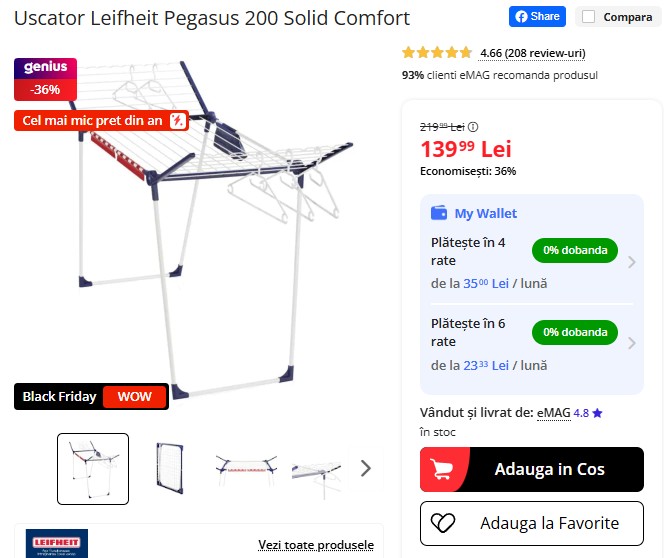The height and width of the screenshot is (558, 664).
Task: Click the lightning bolt icon on lowest price badge
Action: click(x=177, y=121)
